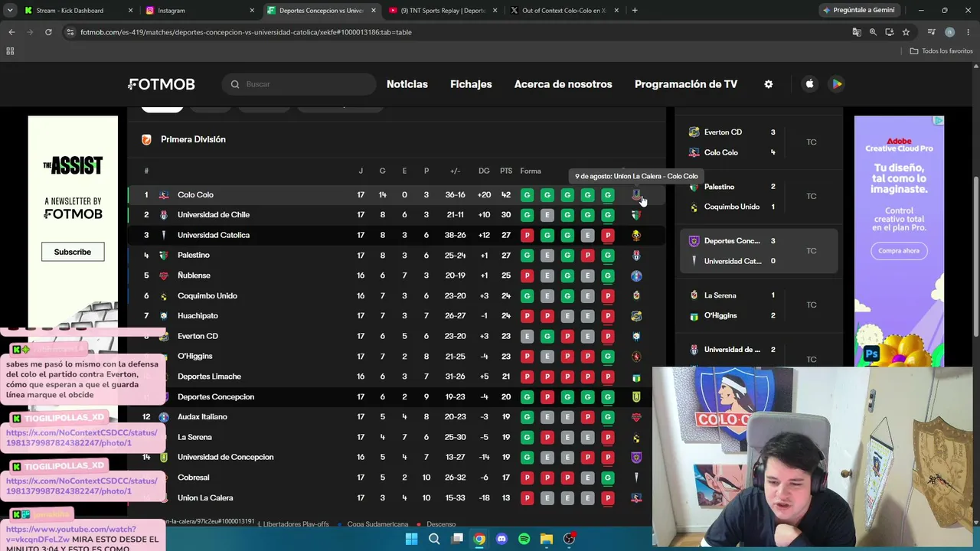Switch to the Out of Context Colo-Colo tab
980x551 pixels.
pyautogui.click(x=565, y=11)
